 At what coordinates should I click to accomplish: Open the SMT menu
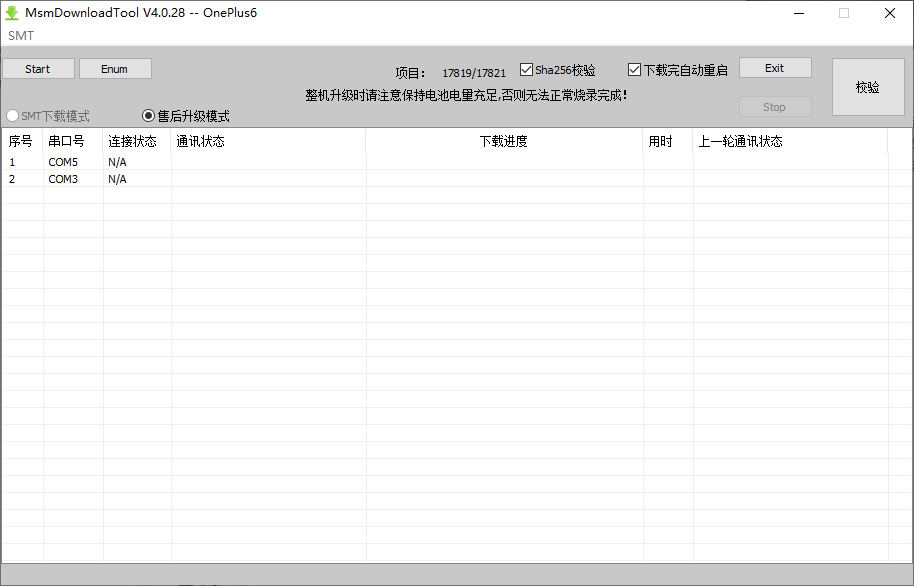click(21, 36)
